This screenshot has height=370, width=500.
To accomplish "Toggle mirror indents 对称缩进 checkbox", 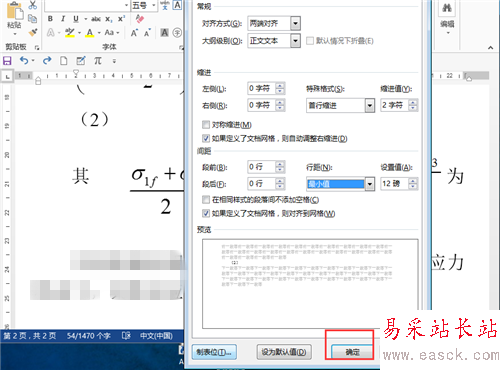I will (x=206, y=125).
